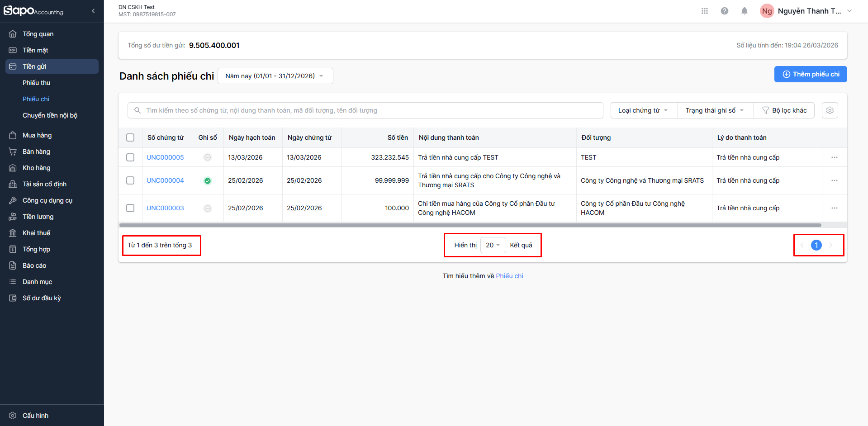Image resolution: width=868 pixels, height=426 pixels.
Task: Open the apps grid icon
Action: coord(704,11)
